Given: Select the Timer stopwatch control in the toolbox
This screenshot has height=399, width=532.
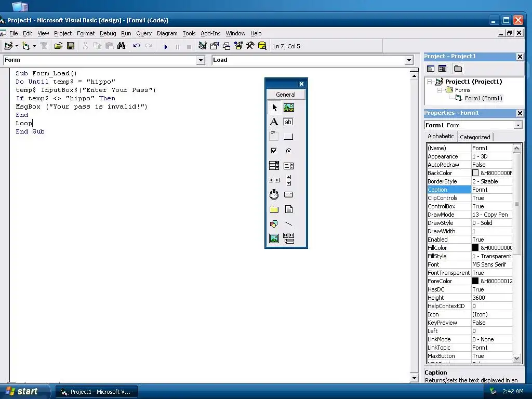Looking at the screenshot, I should coord(274,195).
